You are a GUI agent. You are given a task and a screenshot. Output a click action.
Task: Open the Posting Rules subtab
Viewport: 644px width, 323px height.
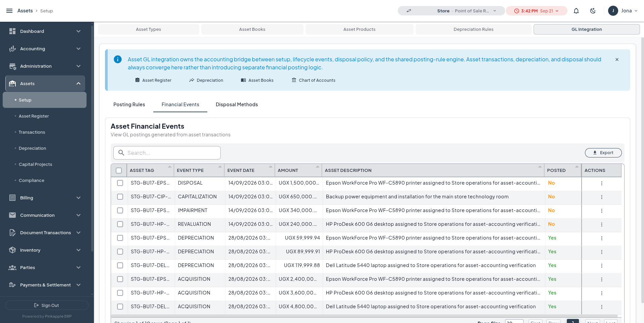click(x=129, y=105)
